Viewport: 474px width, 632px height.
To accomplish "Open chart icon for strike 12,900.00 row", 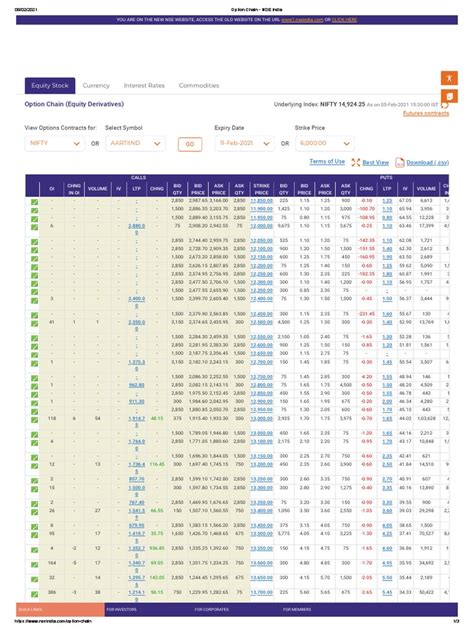I will (x=35, y=403).
